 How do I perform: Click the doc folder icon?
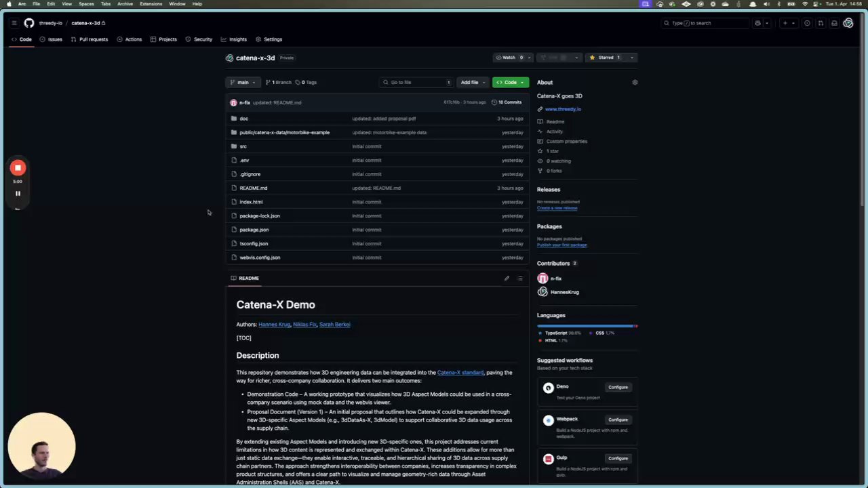(x=234, y=119)
